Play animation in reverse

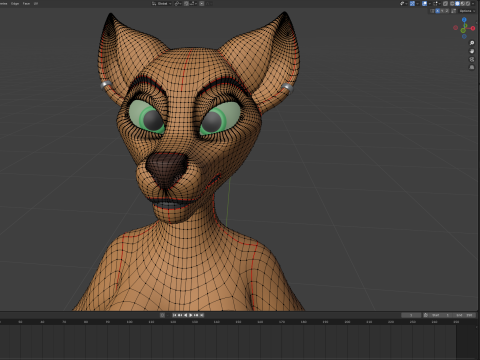pos(186,315)
